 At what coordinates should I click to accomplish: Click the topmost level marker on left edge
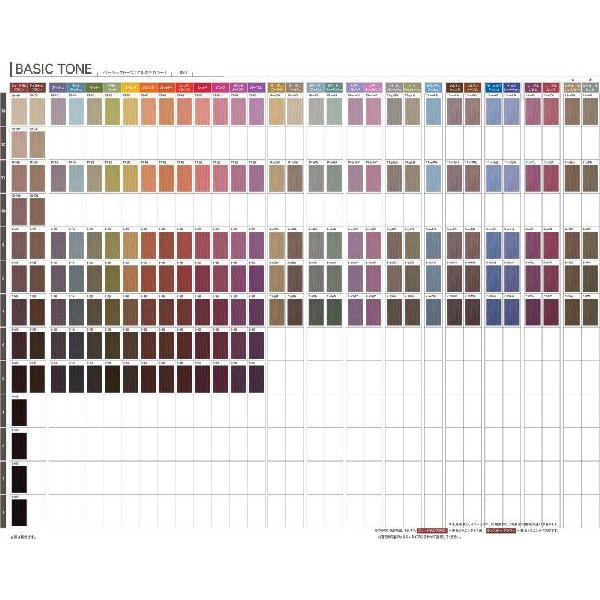(5, 111)
